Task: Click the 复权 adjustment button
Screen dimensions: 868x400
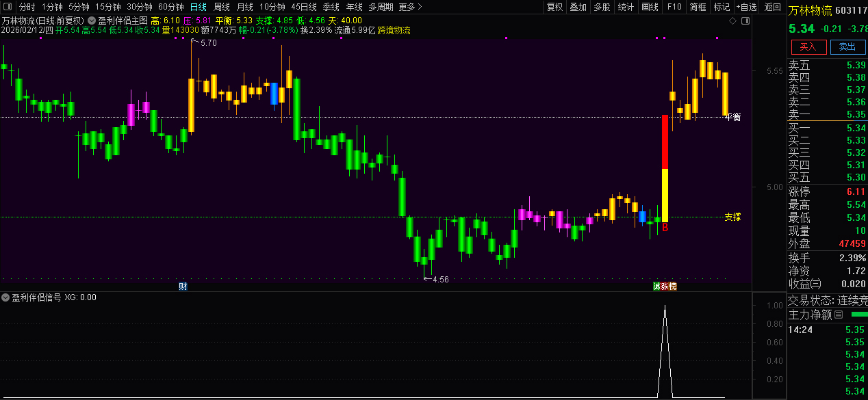Action: (555, 7)
